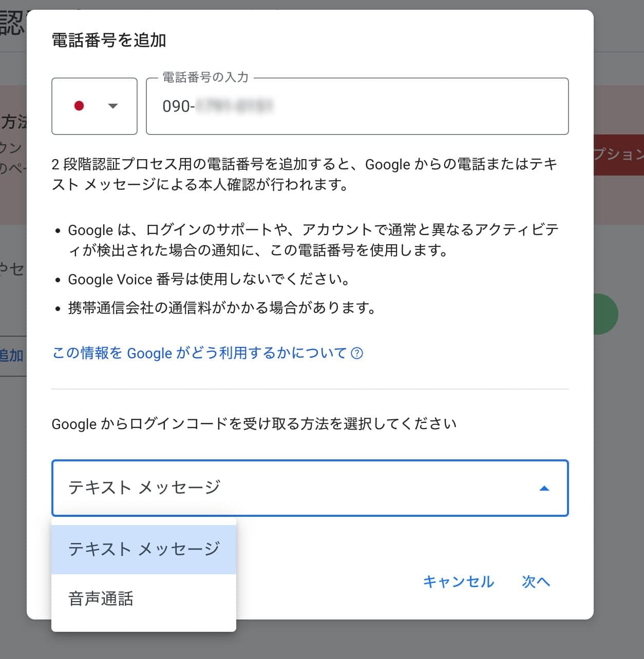Select テキスト メッセージ from the list
The height and width of the screenshot is (659, 644).
[144, 549]
